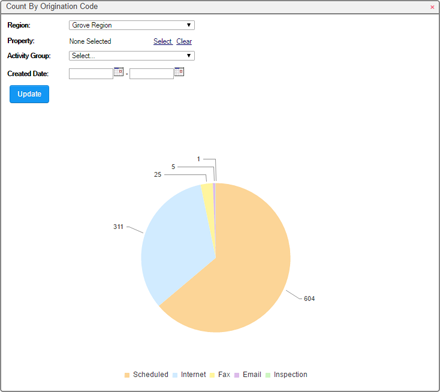The image size is (440, 392).
Task: Toggle the Email legend item
Action: [x=248, y=375]
